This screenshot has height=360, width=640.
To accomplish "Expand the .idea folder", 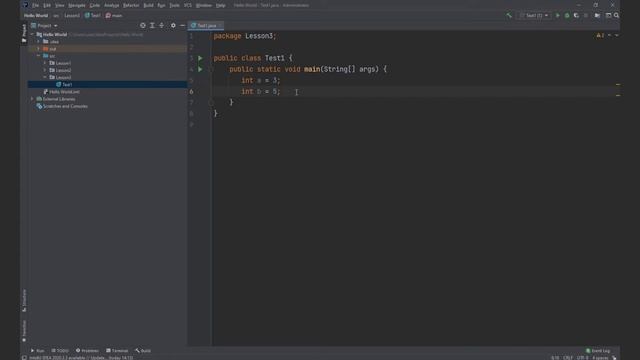I will (x=39, y=42).
